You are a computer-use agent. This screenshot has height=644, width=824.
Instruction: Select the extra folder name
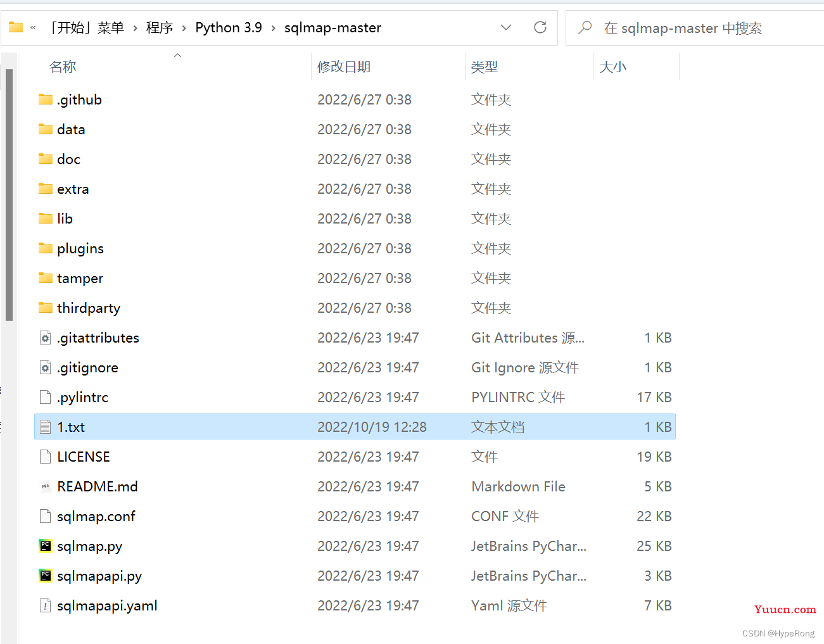coord(73,189)
